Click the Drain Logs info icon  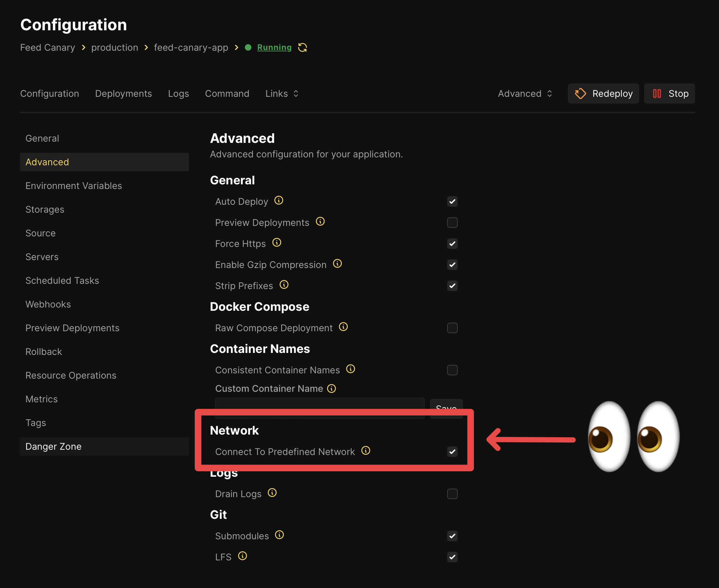coord(272,493)
